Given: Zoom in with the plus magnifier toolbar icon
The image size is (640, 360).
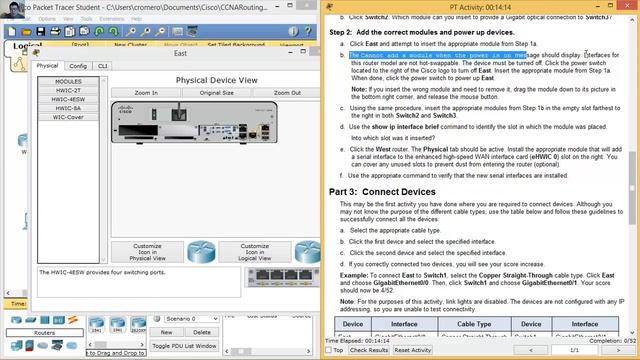Looking at the screenshot, I should (x=131, y=31).
